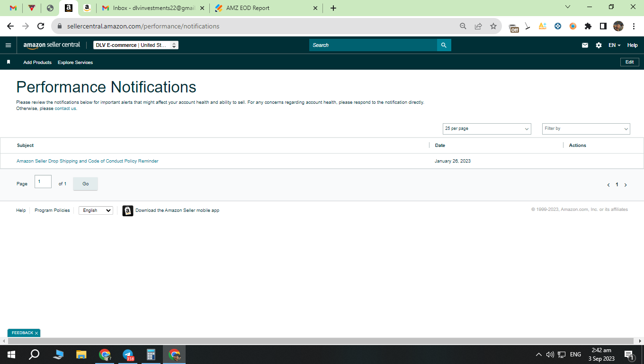Viewport: 644px width, 364px height.
Task: Open the EN language dropdown
Action: pyautogui.click(x=615, y=45)
